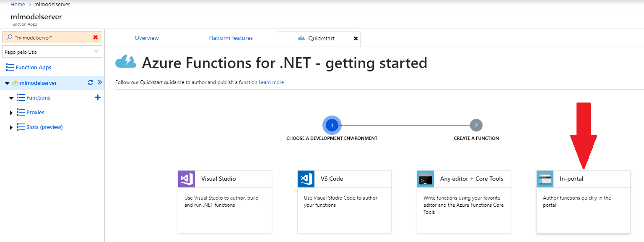Click the Visual Studio purple icon

(x=186, y=179)
